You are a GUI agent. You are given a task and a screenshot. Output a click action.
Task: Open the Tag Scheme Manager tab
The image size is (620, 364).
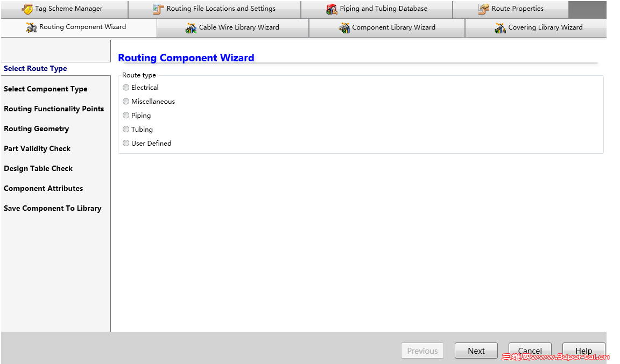[65, 9]
